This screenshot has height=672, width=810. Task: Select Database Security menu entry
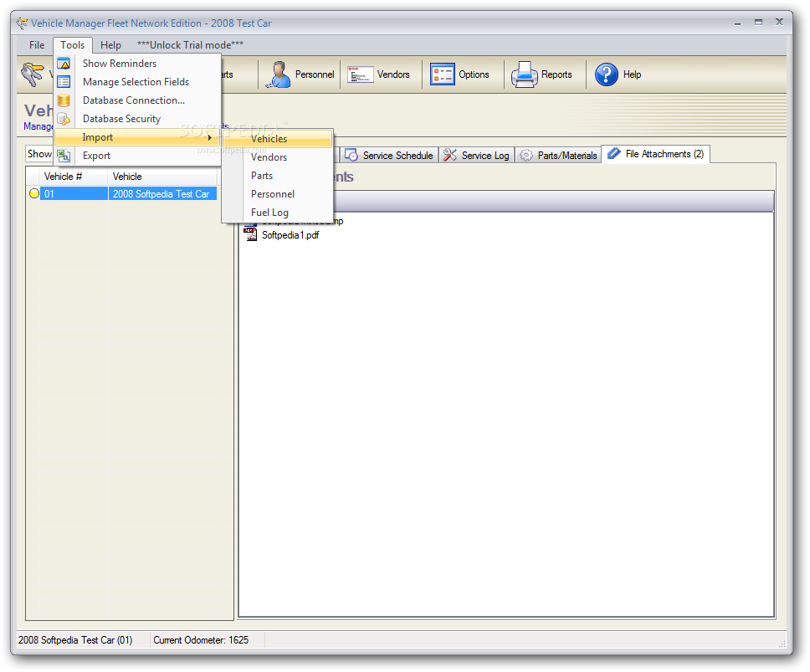coord(121,119)
